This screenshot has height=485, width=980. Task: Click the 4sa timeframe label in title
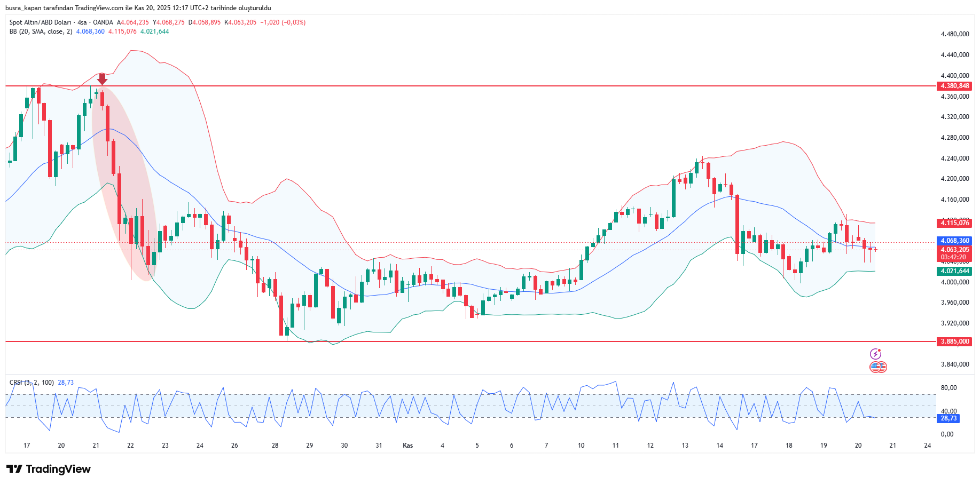[x=82, y=22]
